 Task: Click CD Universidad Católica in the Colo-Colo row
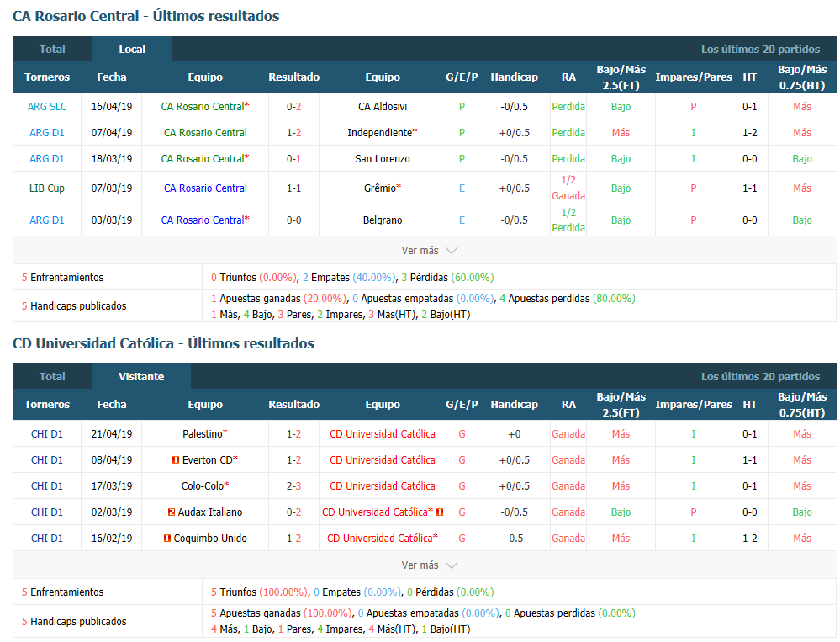coord(383,486)
